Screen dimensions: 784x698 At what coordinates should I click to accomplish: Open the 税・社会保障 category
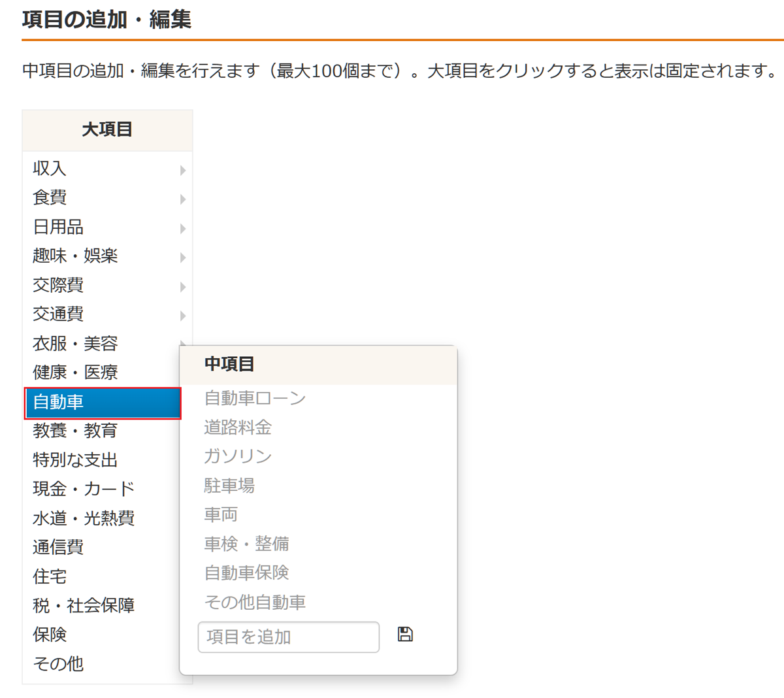(84, 606)
